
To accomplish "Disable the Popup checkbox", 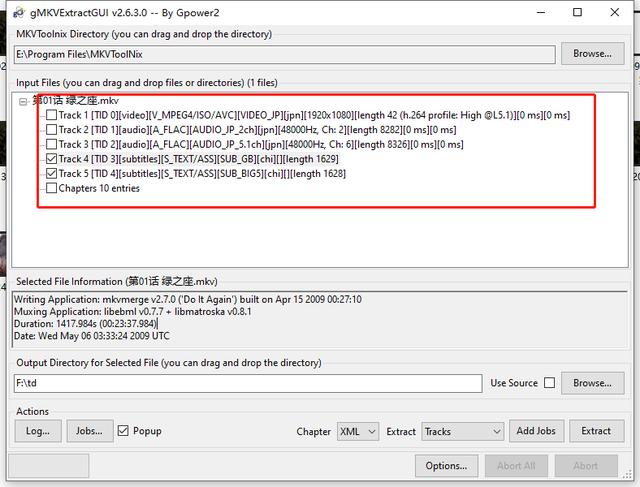I will pos(124,431).
